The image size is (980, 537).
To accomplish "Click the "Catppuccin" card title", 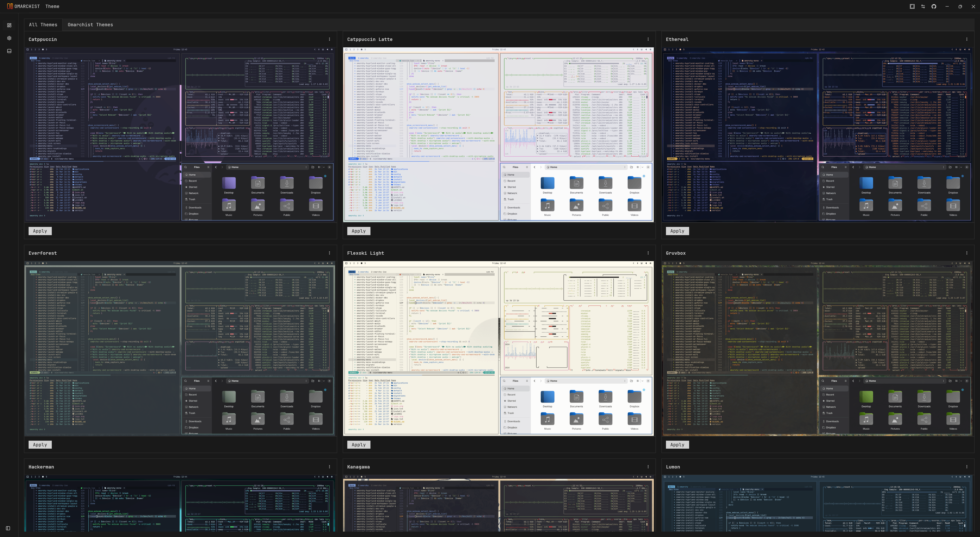I will pyautogui.click(x=43, y=40).
